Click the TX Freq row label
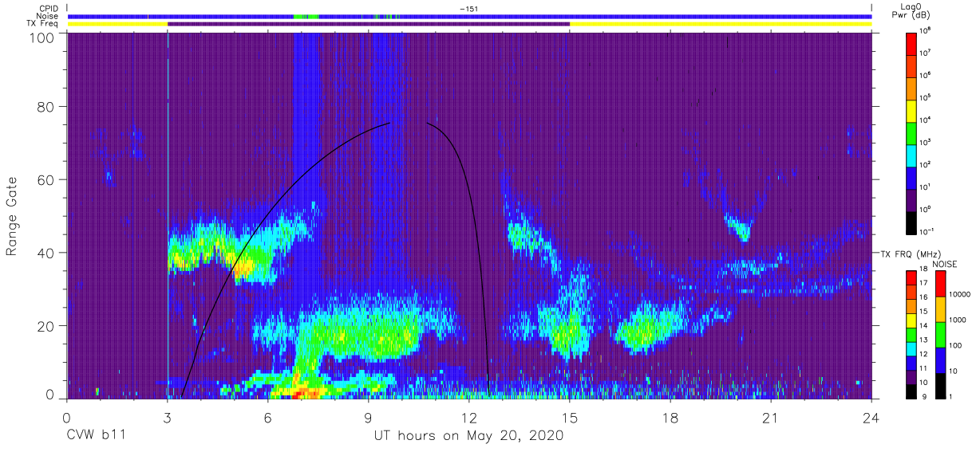This screenshot has height=452, width=980. (42, 24)
